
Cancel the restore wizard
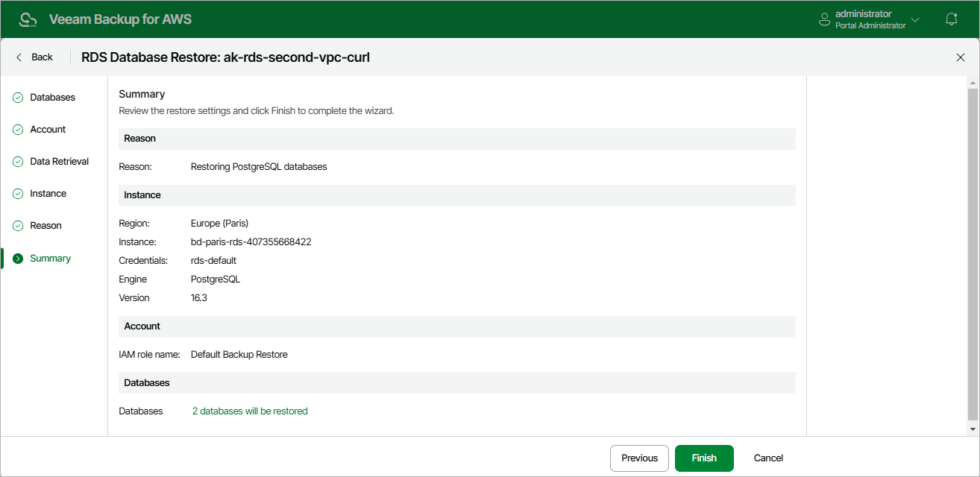(768, 458)
